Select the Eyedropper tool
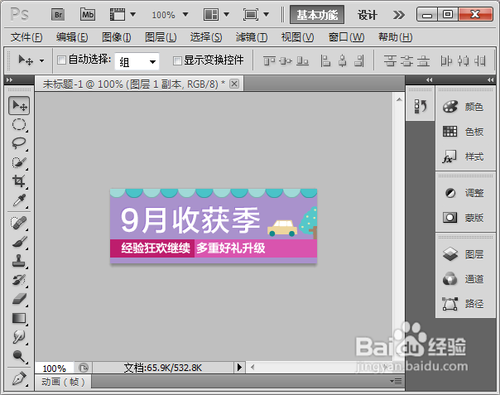Viewport: 500px width, 395px height. click(x=19, y=200)
